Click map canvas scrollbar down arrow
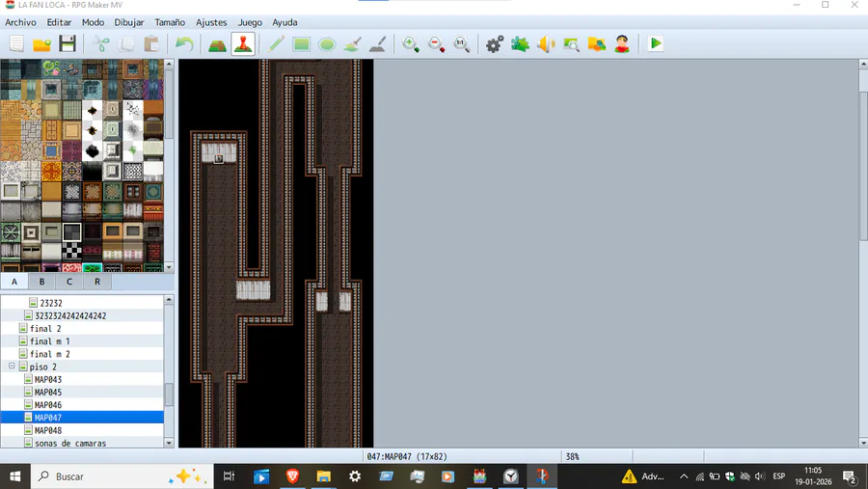The width and height of the screenshot is (868, 489). point(863,443)
